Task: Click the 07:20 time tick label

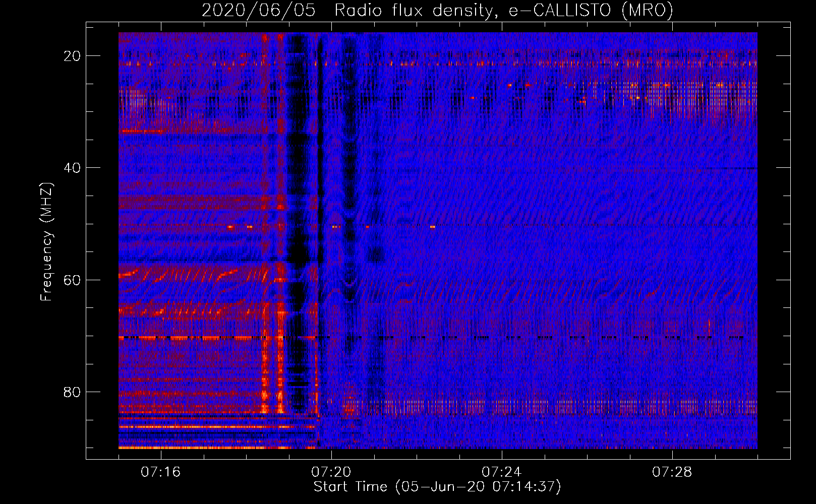Action: pyautogui.click(x=331, y=472)
